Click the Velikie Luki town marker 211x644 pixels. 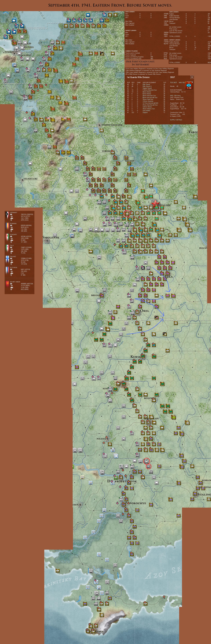coord(22,180)
